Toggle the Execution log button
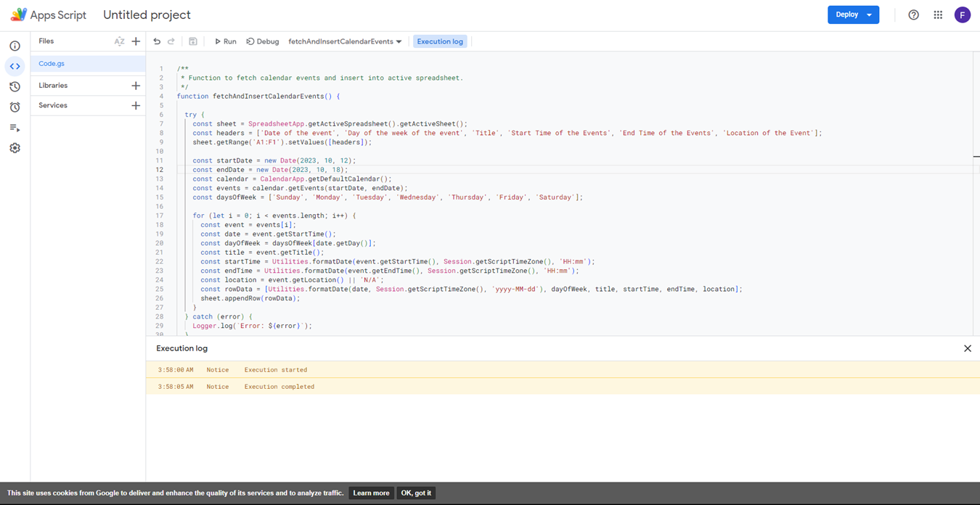This screenshot has height=505, width=980. (440, 41)
